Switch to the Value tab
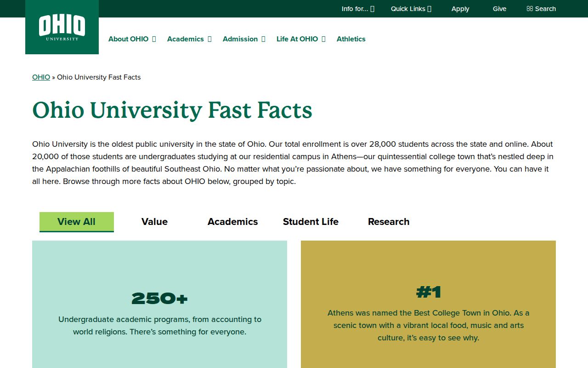Viewport: 588px width, 368px height. pyautogui.click(x=154, y=222)
